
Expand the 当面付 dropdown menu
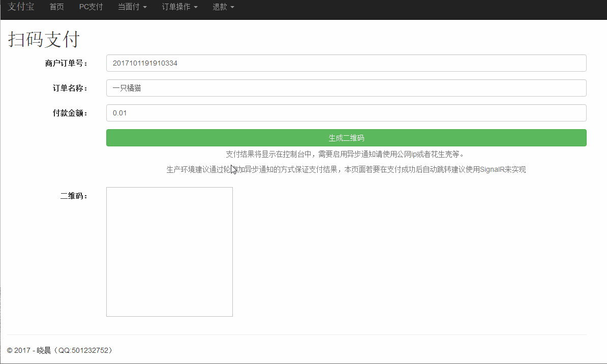(132, 7)
